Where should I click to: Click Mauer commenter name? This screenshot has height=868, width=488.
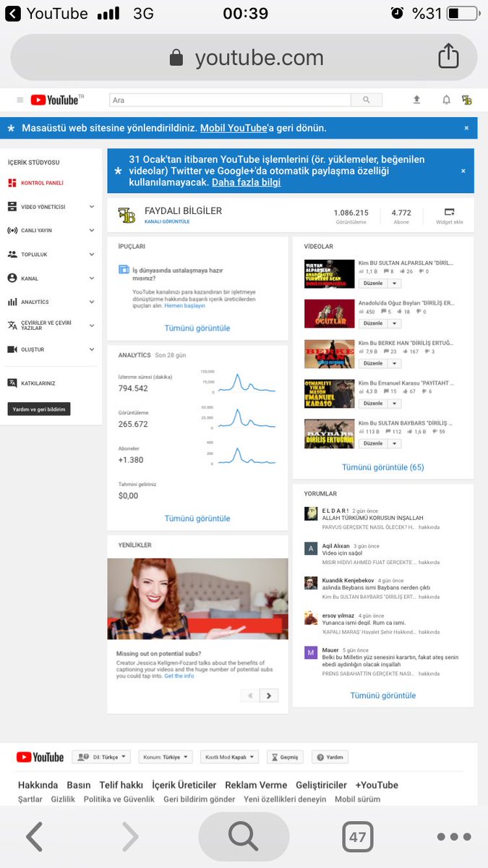[330, 650]
